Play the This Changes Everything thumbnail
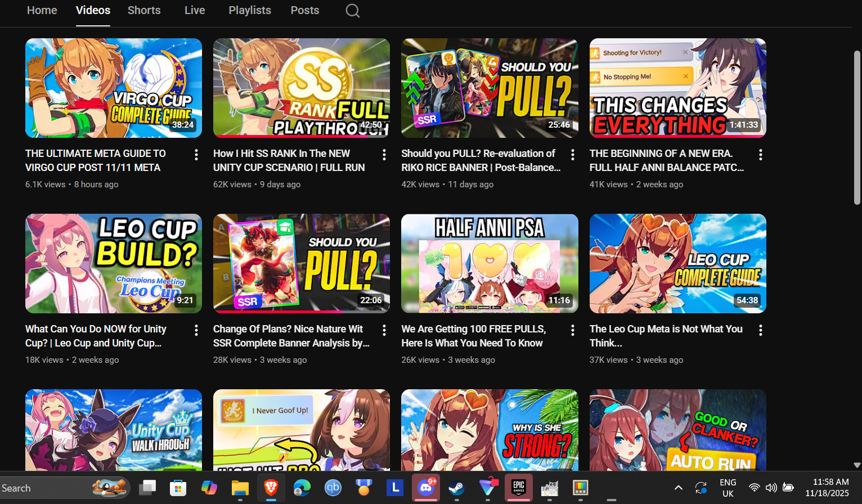The height and width of the screenshot is (504, 862). (678, 88)
